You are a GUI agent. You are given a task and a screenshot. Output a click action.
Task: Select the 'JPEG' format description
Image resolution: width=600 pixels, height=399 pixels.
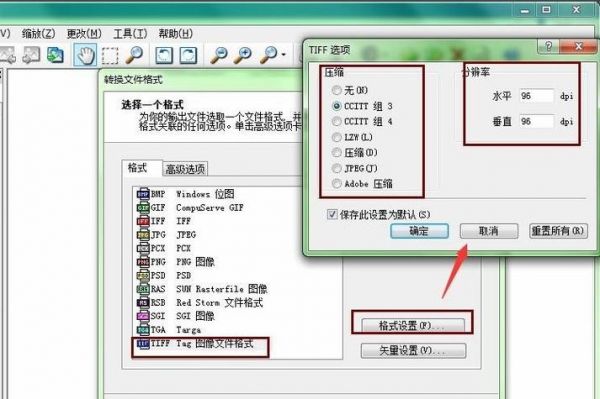(x=186, y=235)
